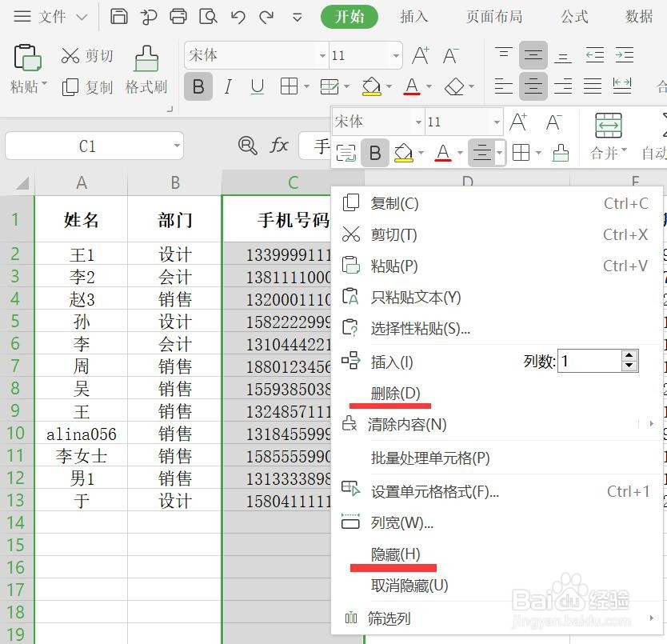Toggle bold formatting on the ribbon

point(198,86)
